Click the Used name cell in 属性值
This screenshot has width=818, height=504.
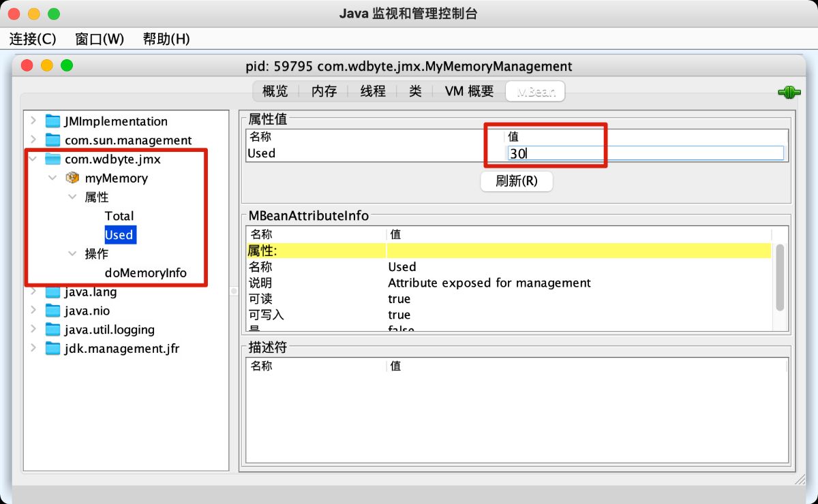[375, 153]
